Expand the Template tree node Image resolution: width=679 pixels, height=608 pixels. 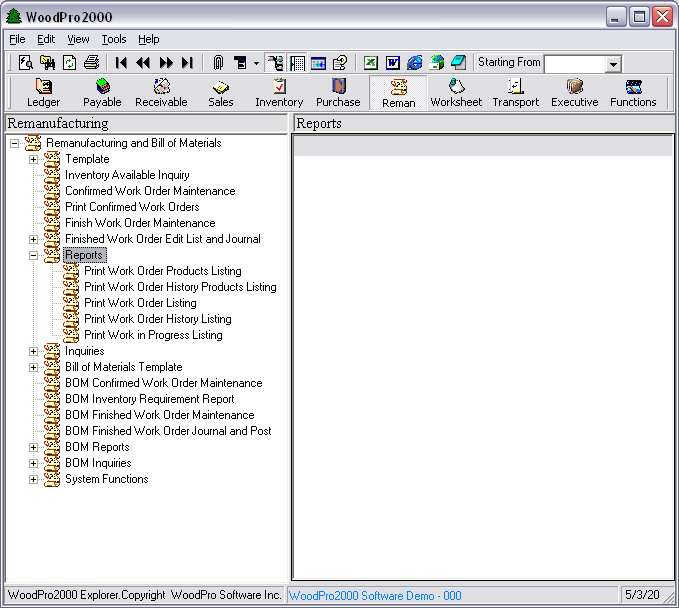33,159
